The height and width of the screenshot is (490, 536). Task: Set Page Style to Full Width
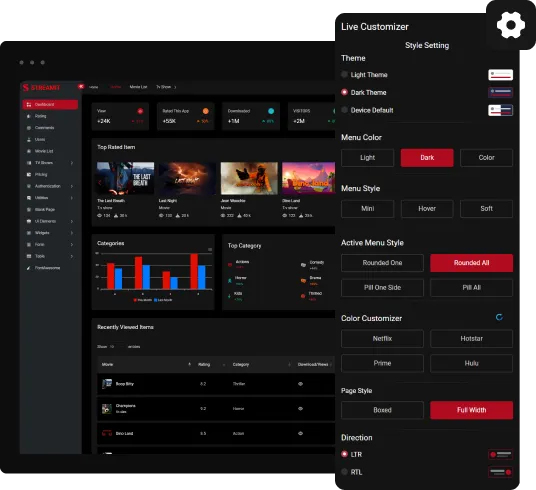coord(471,410)
